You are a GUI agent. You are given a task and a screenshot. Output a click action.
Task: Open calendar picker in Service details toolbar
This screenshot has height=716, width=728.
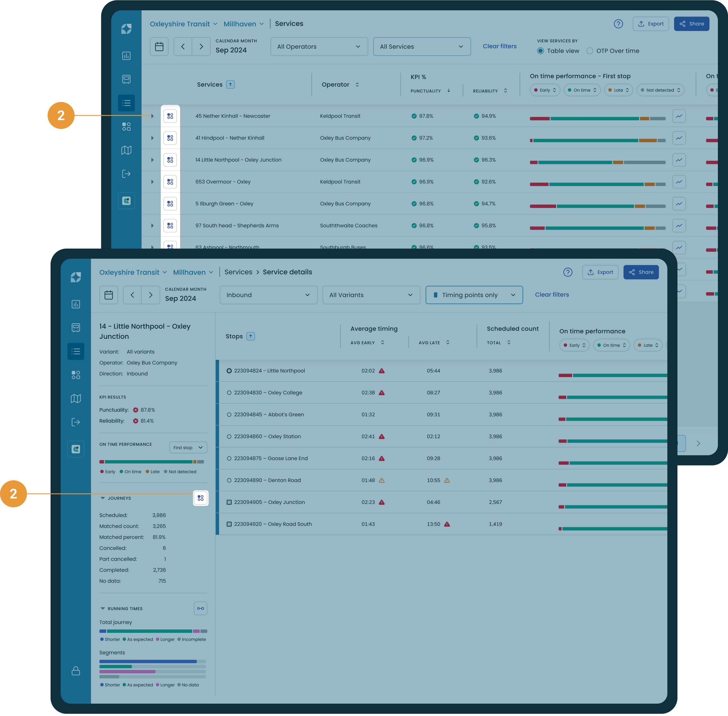click(x=109, y=295)
